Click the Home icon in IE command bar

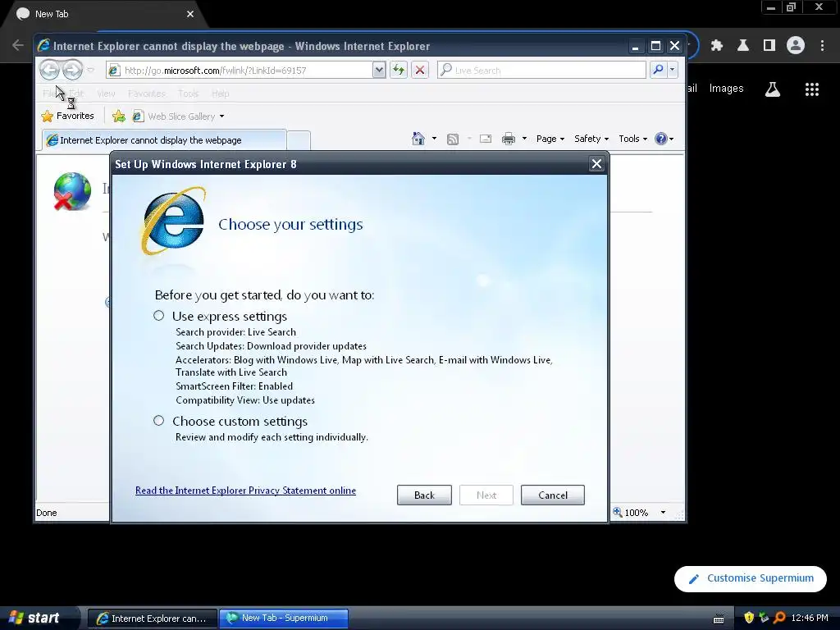418,139
